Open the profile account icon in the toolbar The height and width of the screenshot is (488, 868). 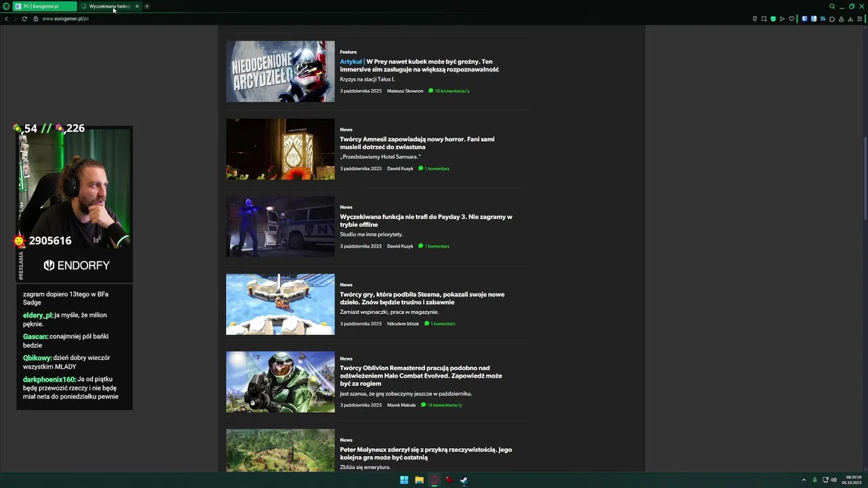(x=842, y=18)
